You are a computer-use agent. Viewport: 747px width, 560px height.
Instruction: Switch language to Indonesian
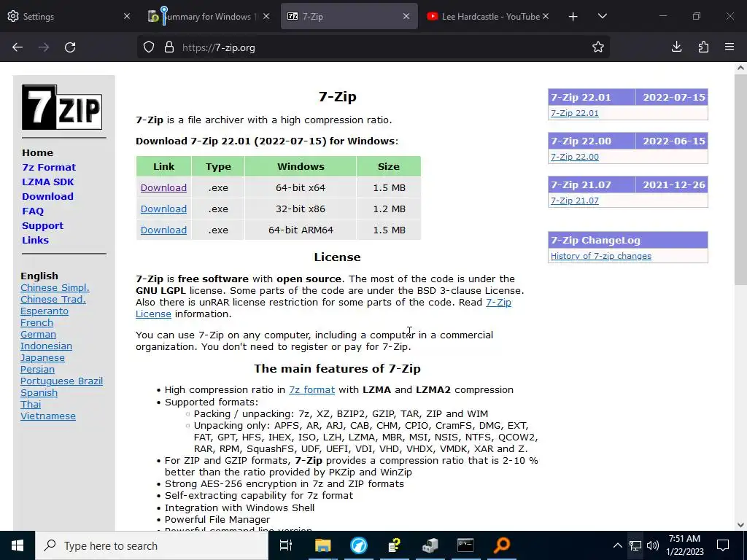46,346
